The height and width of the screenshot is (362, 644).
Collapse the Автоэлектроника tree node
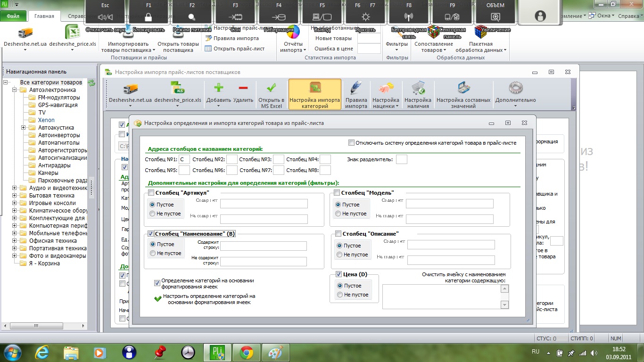(x=15, y=90)
